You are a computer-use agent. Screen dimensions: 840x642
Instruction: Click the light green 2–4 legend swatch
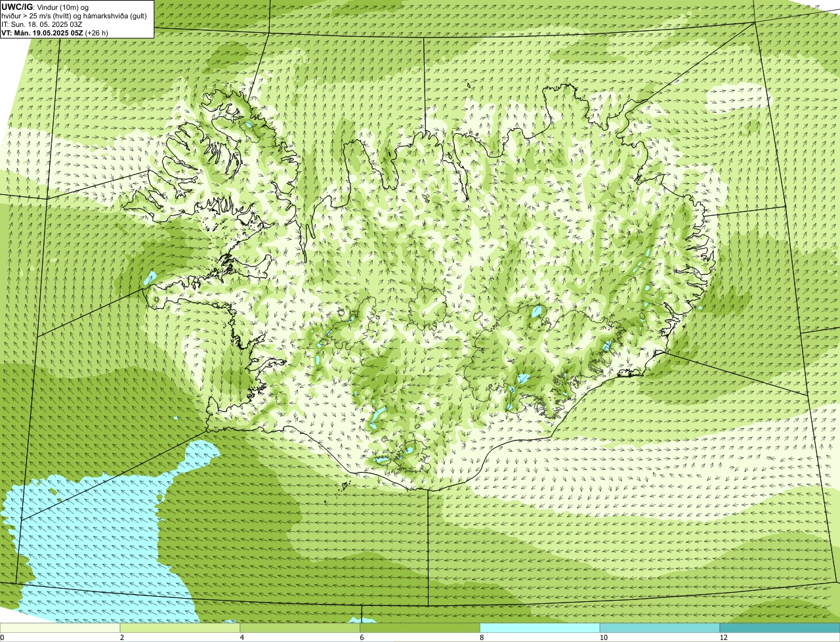point(180,628)
